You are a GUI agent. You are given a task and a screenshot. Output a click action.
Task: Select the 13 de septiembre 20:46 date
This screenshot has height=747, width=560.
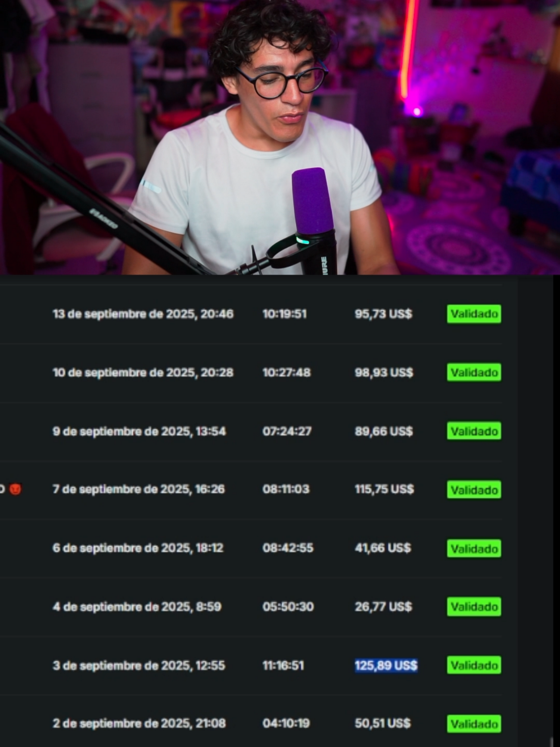[143, 314]
